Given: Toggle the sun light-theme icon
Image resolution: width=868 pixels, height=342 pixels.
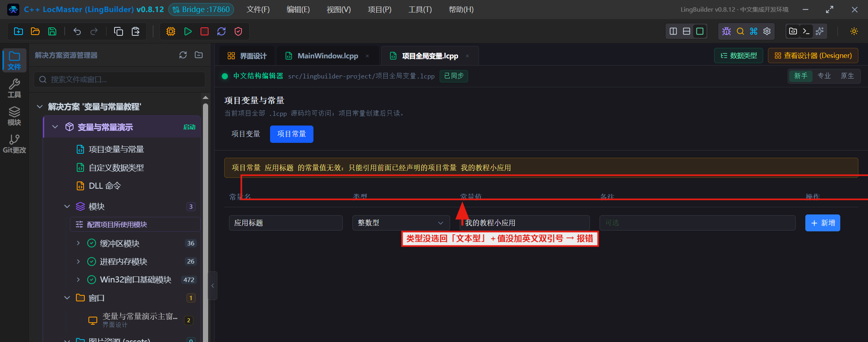Looking at the screenshot, I should tap(854, 31).
